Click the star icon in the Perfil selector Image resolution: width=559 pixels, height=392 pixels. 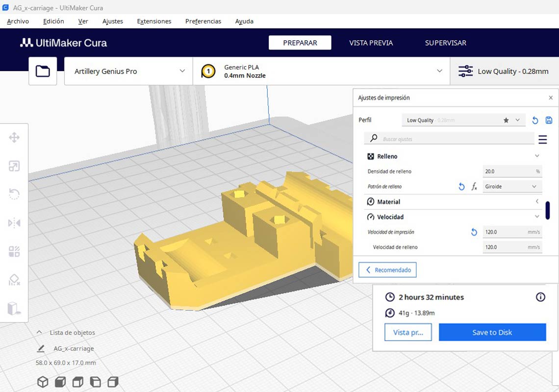506,121
